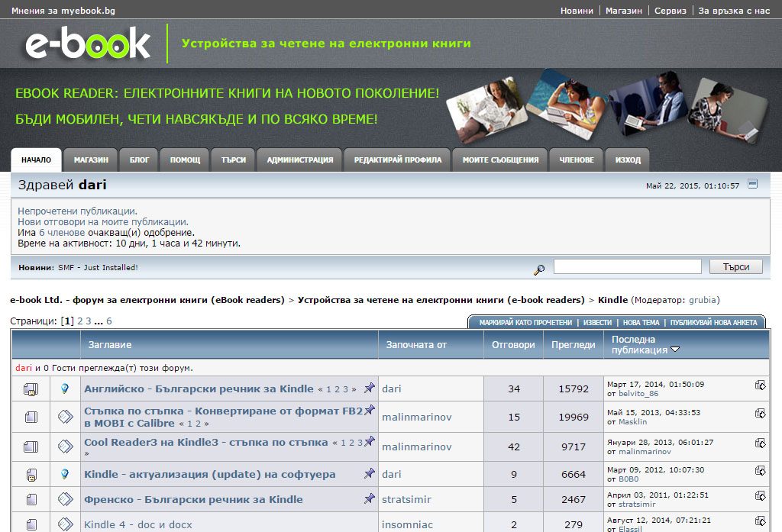
Task: Switch to the АДМИНИСТРАЦИЯ tab
Action: pos(299,160)
